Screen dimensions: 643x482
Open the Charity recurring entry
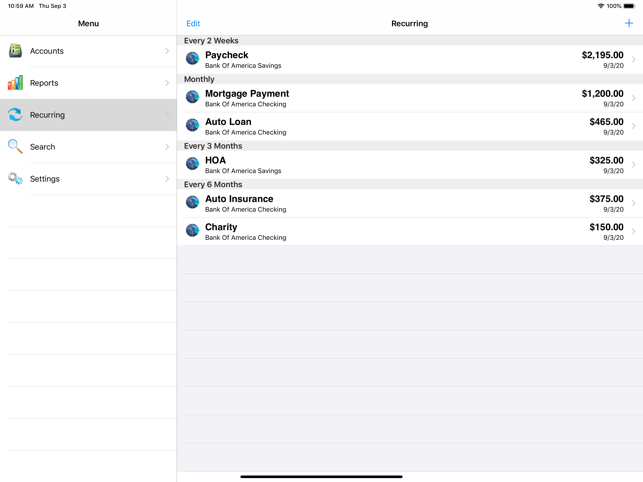(x=410, y=232)
